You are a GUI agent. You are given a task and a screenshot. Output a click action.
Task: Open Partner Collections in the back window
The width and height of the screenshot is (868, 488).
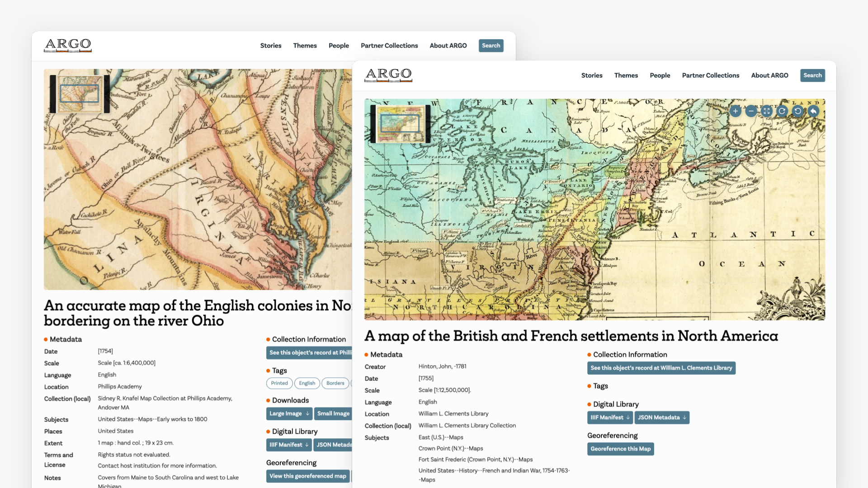point(389,46)
